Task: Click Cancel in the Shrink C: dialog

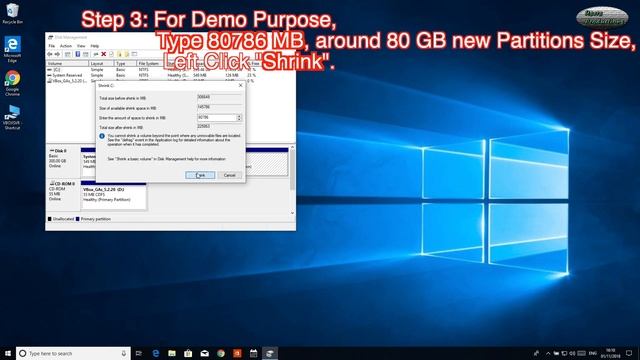Action: pyautogui.click(x=230, y=175)
